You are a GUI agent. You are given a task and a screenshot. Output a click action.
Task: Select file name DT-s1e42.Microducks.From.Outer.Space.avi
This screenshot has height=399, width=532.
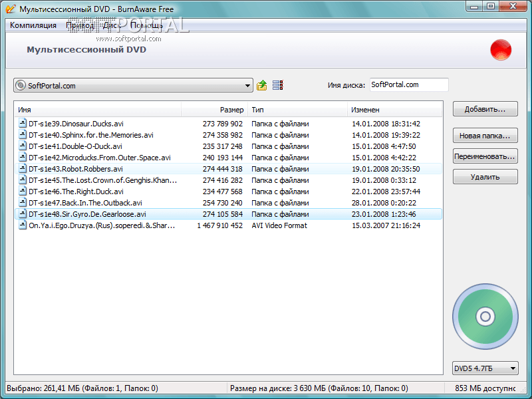coord(100,158)
